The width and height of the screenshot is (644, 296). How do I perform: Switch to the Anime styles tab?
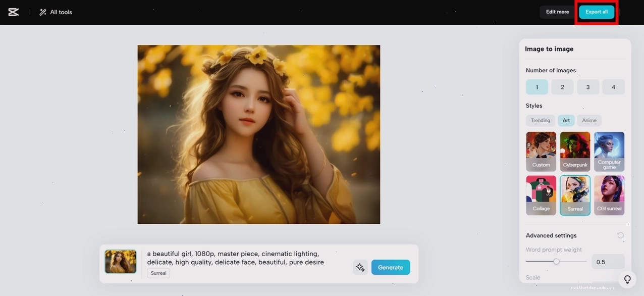coord(589,120)
